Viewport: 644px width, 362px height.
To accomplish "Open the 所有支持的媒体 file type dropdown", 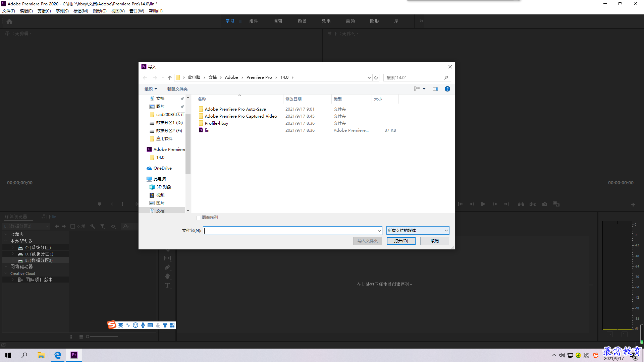I will point(418,231).
